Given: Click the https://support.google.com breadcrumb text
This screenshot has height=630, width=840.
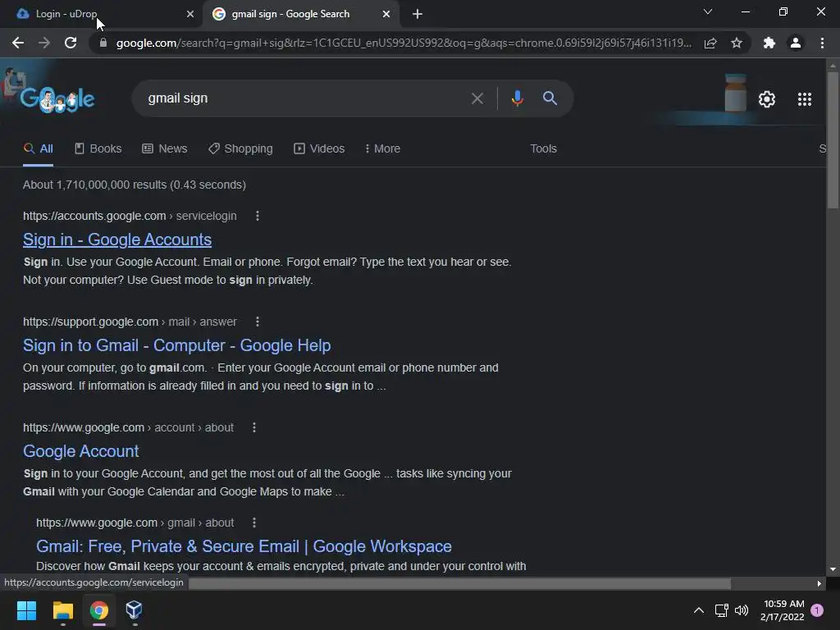Looking at the screenshot, I should [90, 322].
